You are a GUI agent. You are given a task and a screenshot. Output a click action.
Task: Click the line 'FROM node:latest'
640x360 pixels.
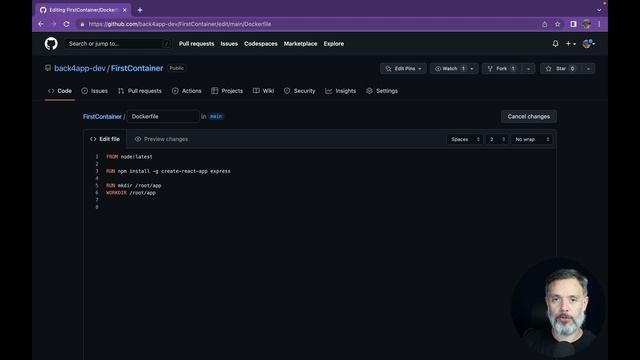(129, 157)
